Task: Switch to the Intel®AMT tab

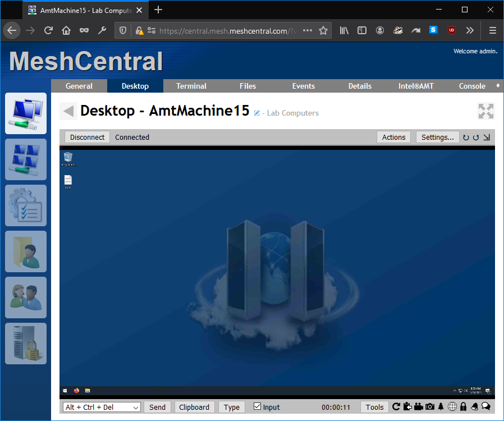Action: [x=416, y=86]
